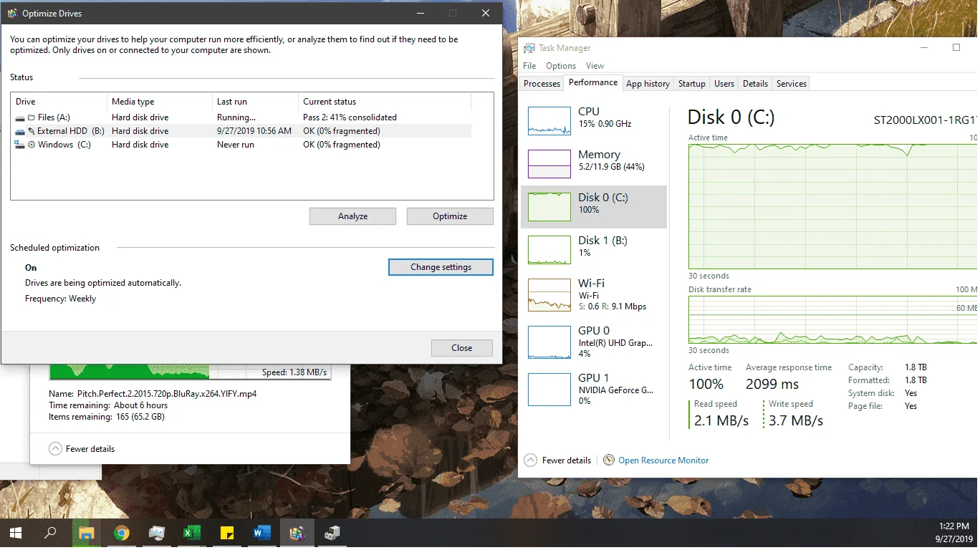This screenshot has height=550, width=980.
Task: Switch to the Processes tab
Action: 542,84
